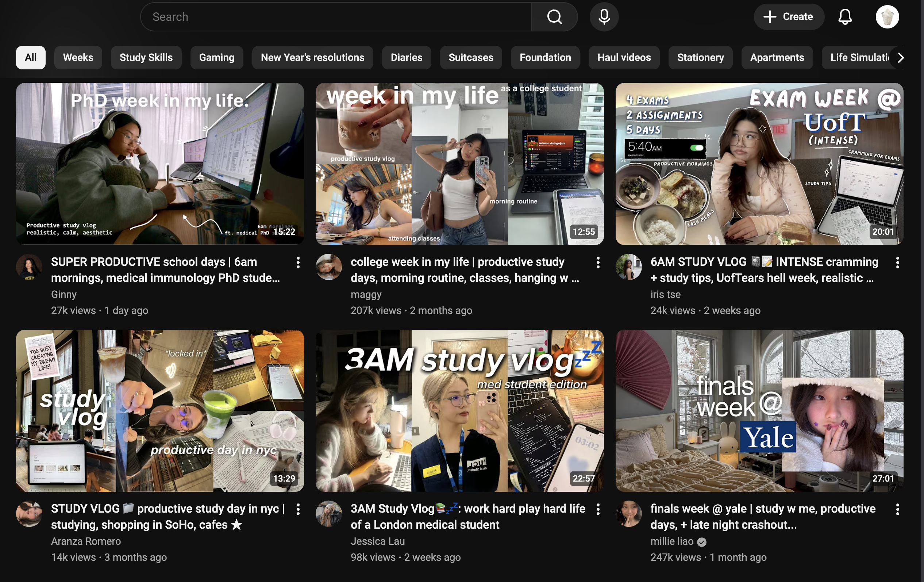
Task: Enable the Weeks filter chip
Action: click(x=78, y=57)
